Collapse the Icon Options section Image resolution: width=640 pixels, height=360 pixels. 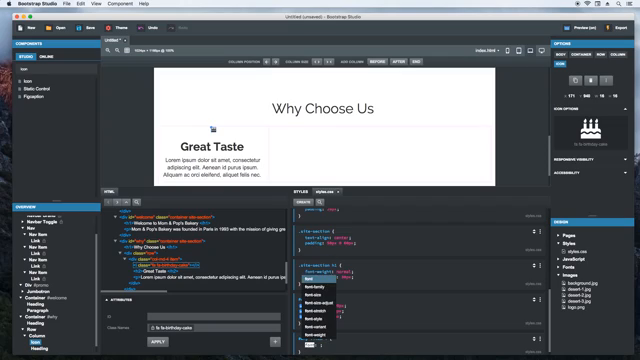(625, 109)
